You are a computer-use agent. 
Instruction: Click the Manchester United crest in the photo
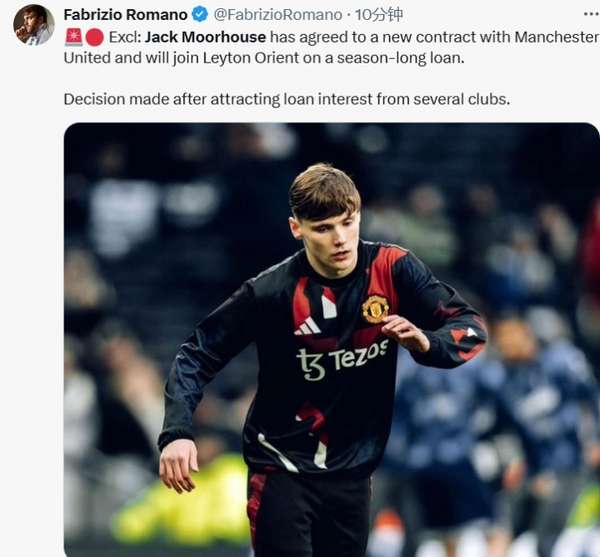point(375,309)
